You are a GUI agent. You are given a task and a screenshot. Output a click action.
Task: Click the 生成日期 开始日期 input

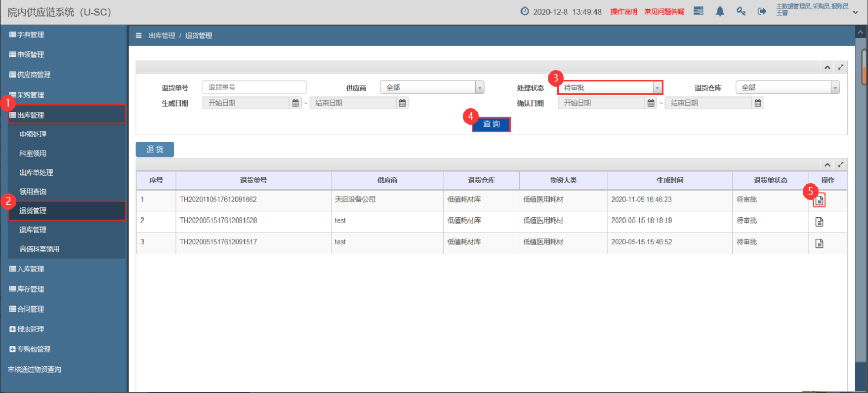pyautogui.click(x=246, y=103)
